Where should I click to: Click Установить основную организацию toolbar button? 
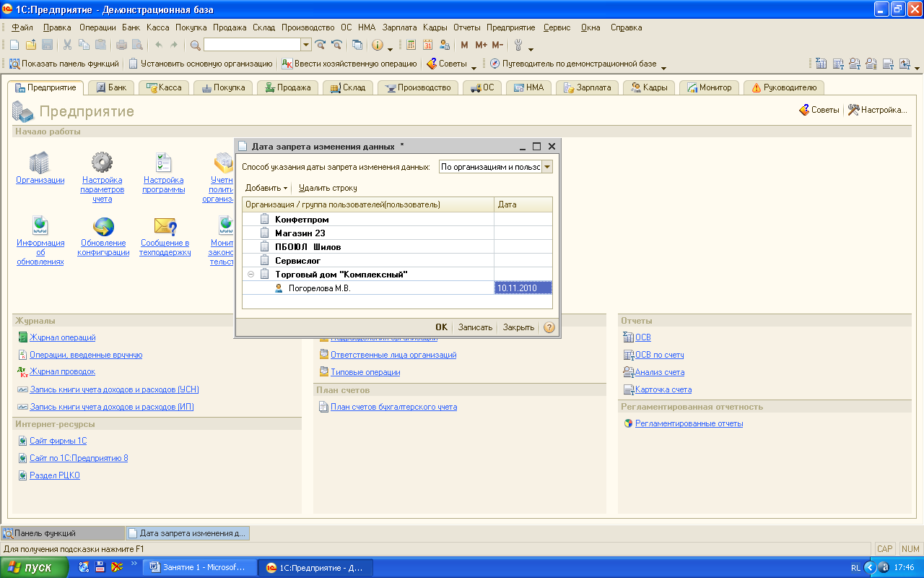tap(201, 64)
